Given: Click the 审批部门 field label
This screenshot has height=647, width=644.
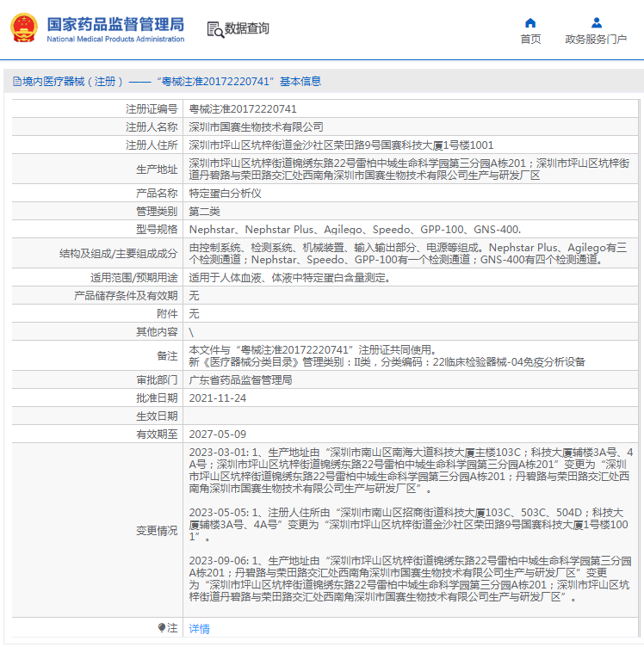Looking at the screenshot, I should [157, 380].
